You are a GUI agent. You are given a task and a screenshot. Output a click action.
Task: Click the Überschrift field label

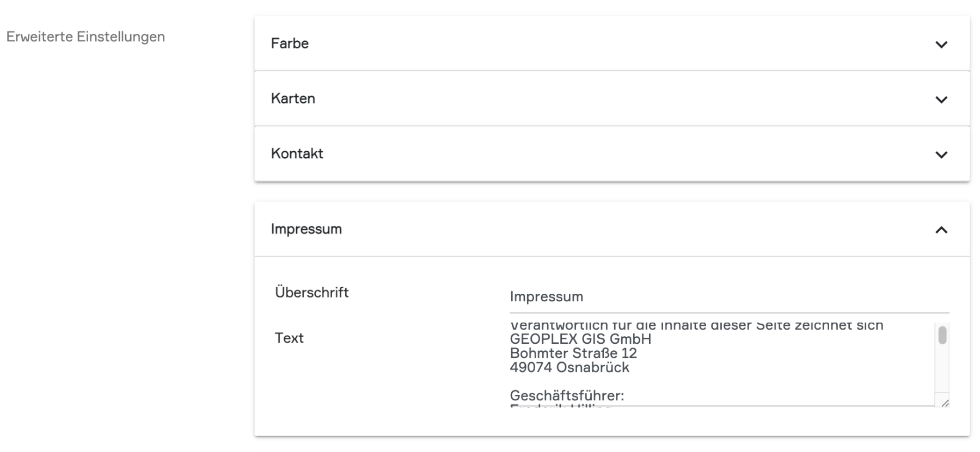click(311, 293)
